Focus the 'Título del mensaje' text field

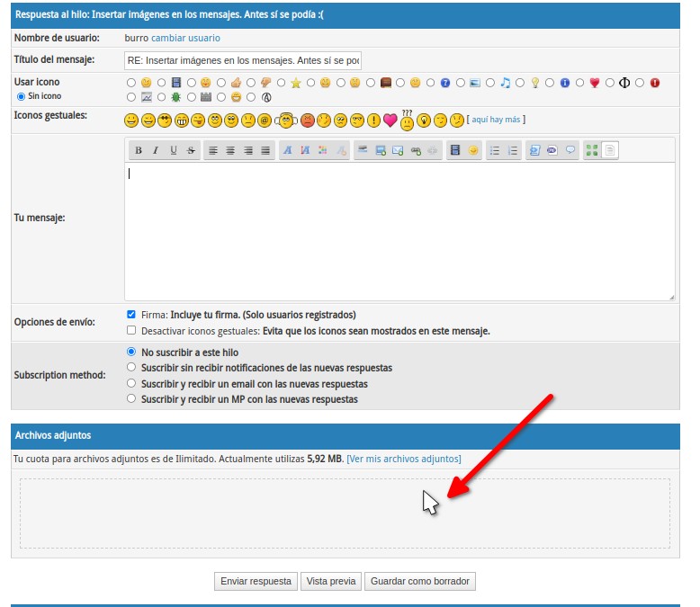pos(243,60)
